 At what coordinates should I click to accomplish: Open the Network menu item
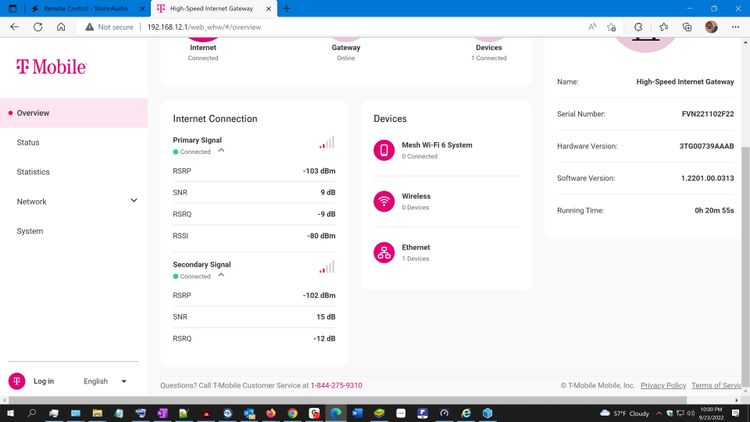click(x=32, y=201)
